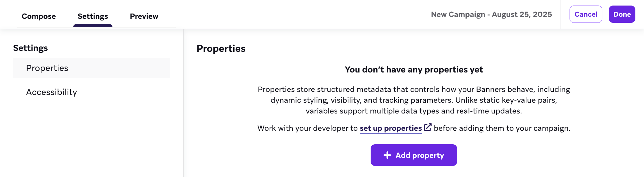Click the plus icon on Add property
The height and width of the screenshot is (177, 644).
click(x=387, y=155)
